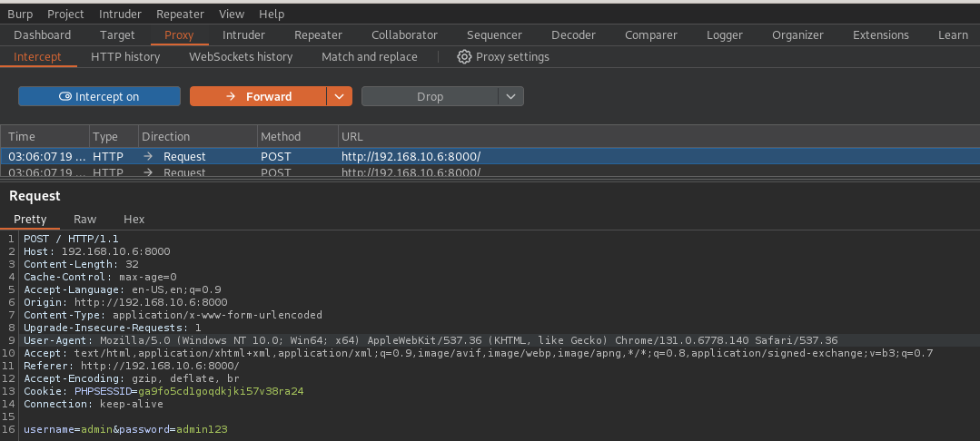This screenshot has width=980, height=441.
Task: Select the Intercept sub-tab
Action: coord(37,57)
